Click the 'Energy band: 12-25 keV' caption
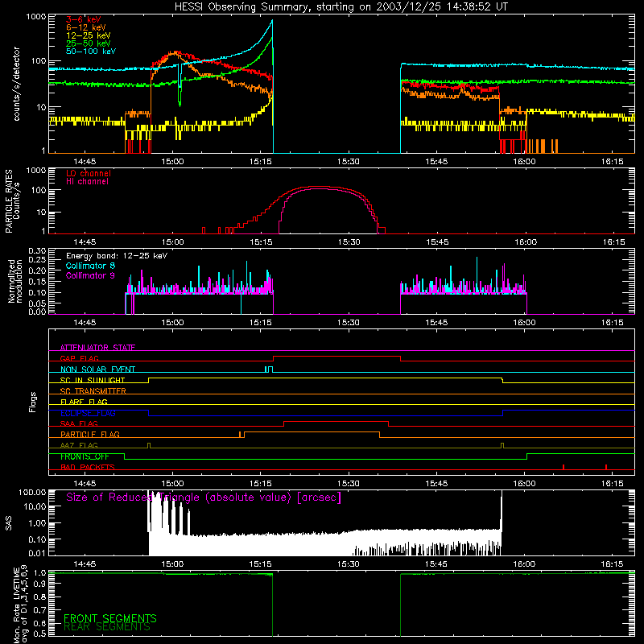Image resolution: width=644 pixels, height=644 pixels. [x=117, y=256]
